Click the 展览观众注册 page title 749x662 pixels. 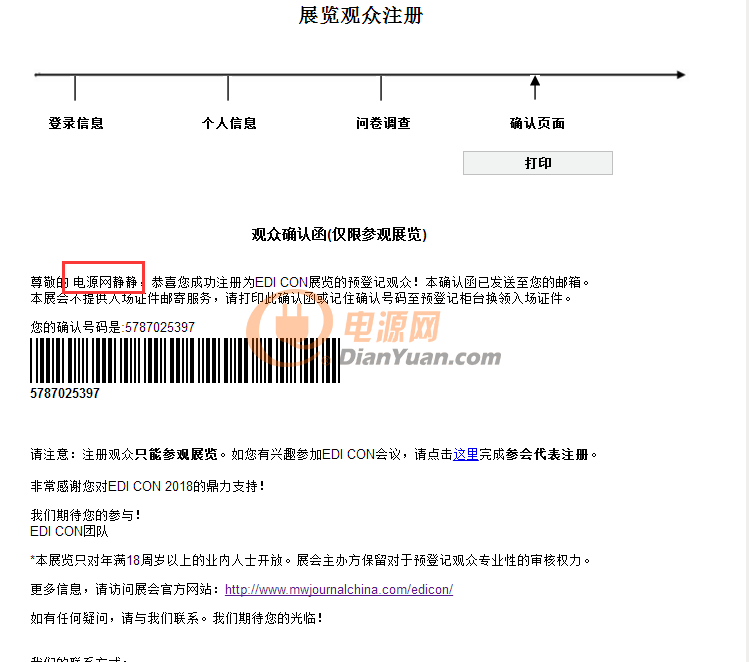pyautogui.click(x=361, y=15)
